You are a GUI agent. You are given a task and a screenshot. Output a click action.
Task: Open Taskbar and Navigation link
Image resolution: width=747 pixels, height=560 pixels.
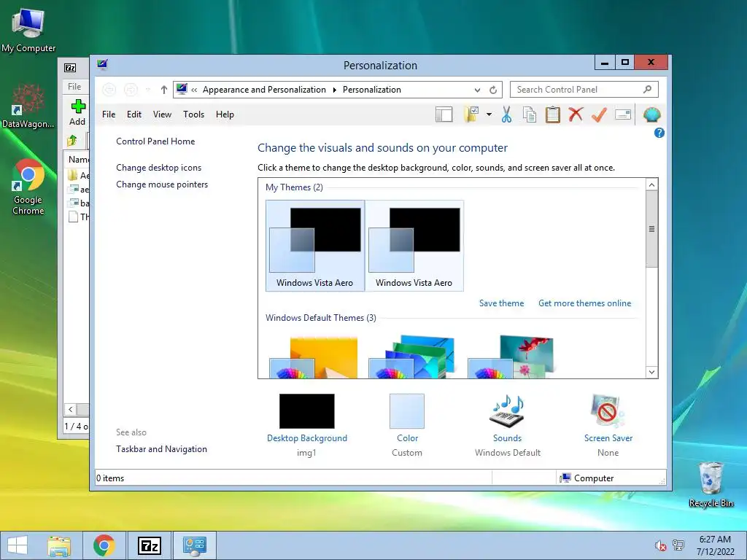[161, 449]
